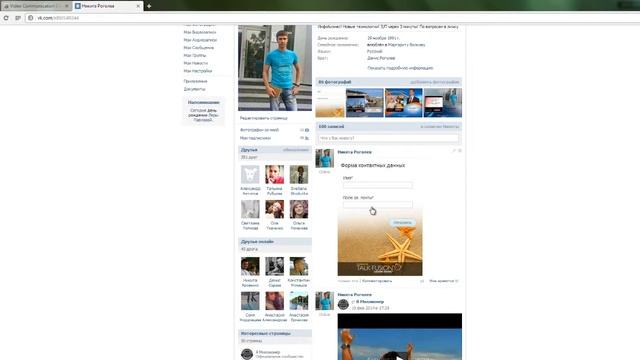
Task: Close the Никита Рогалев browser tab
Action: point(138,6)
